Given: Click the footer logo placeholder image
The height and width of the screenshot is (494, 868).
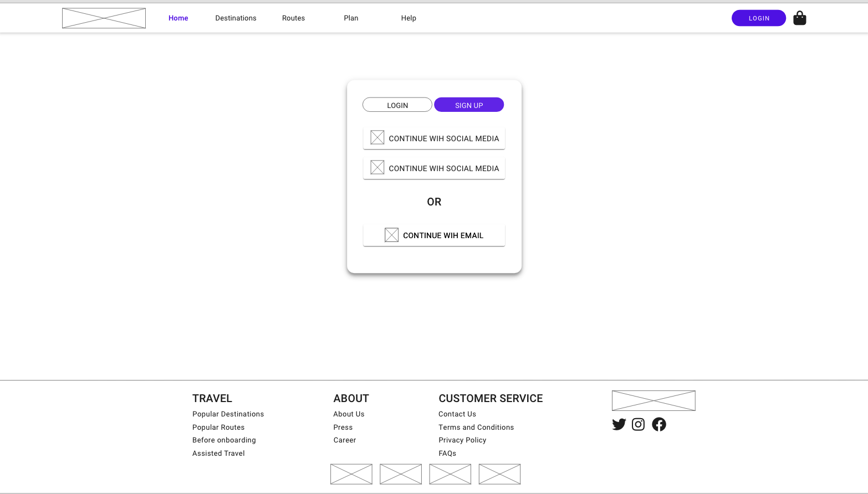Looking at the screenshot, I should click(x=653, y=400).
